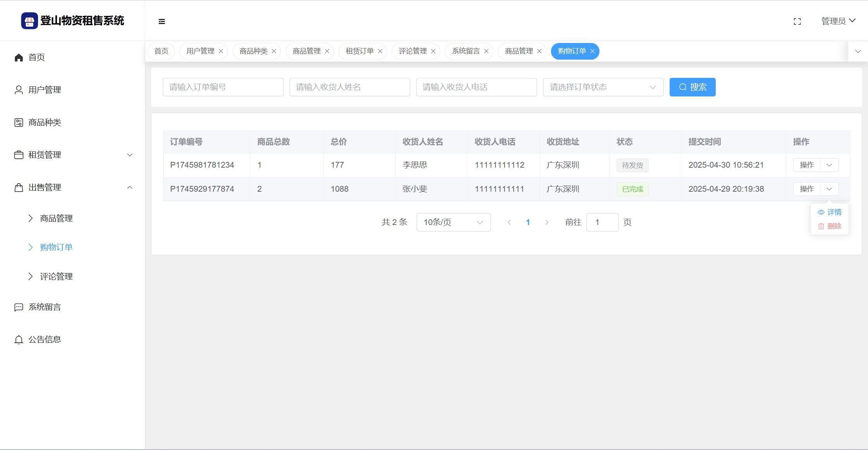This screenshot has width=868, height=450.
Task: Close the 评论管理 tab
Action: pos(433,51)
